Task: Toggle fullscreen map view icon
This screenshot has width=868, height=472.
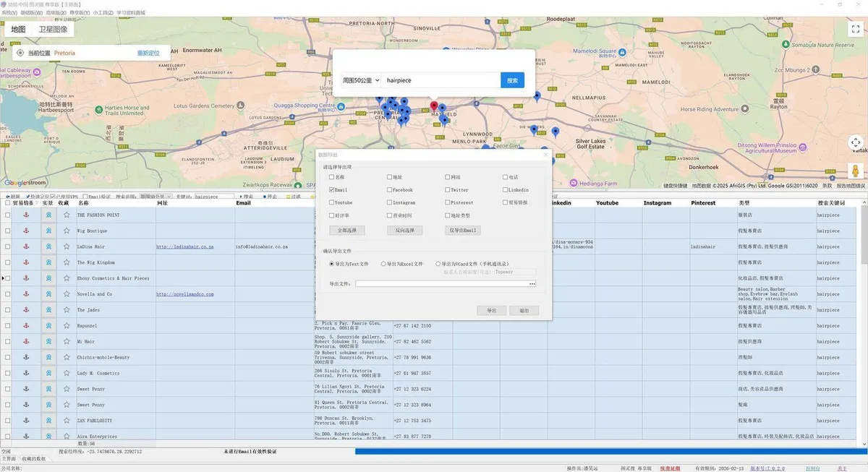Action: tap(856, 28)
